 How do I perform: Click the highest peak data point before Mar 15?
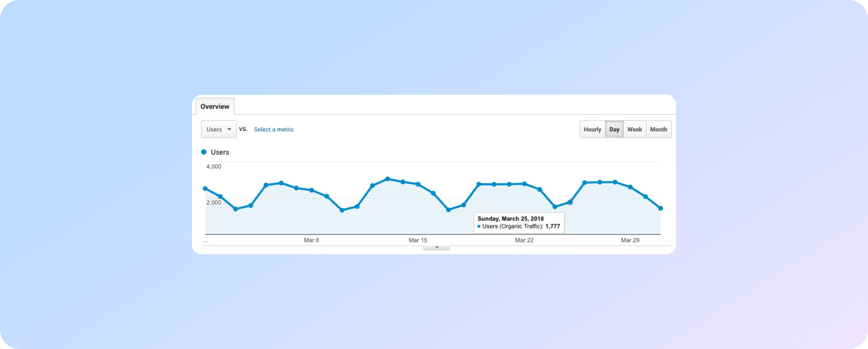click(x=387, y=179)
